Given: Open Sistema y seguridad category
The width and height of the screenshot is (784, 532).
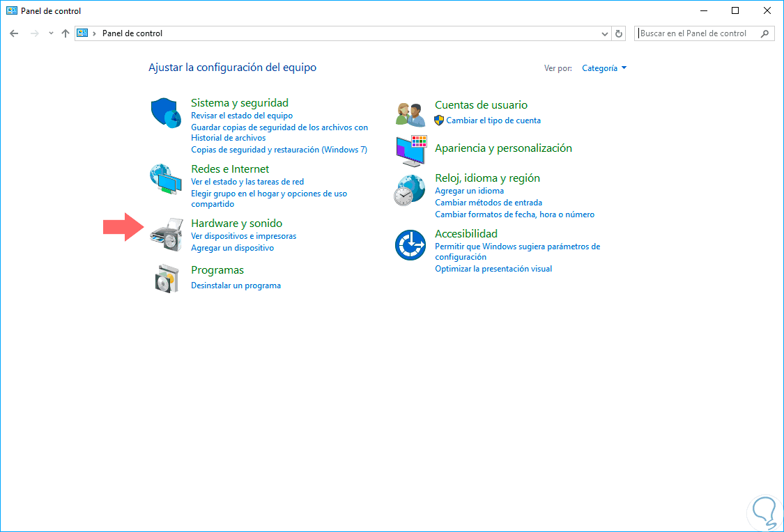Looking at the screenshot, I should tap(240, 103).
